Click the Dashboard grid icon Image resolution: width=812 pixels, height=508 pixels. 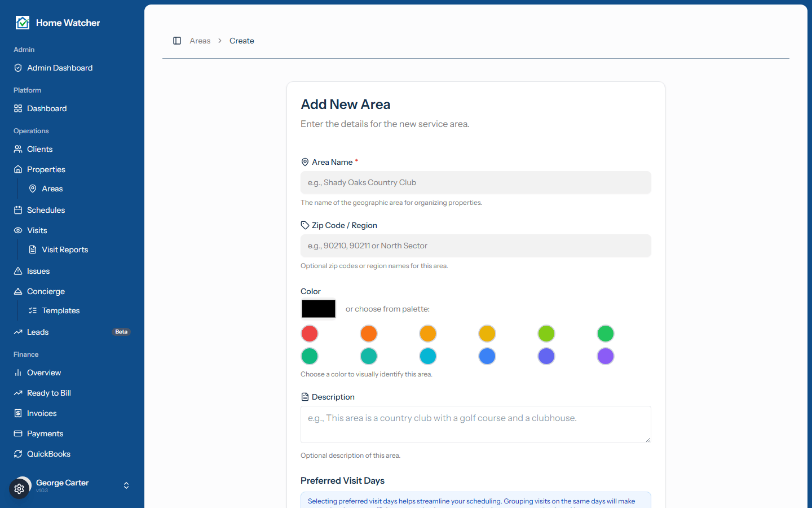[x=18, y=108]
